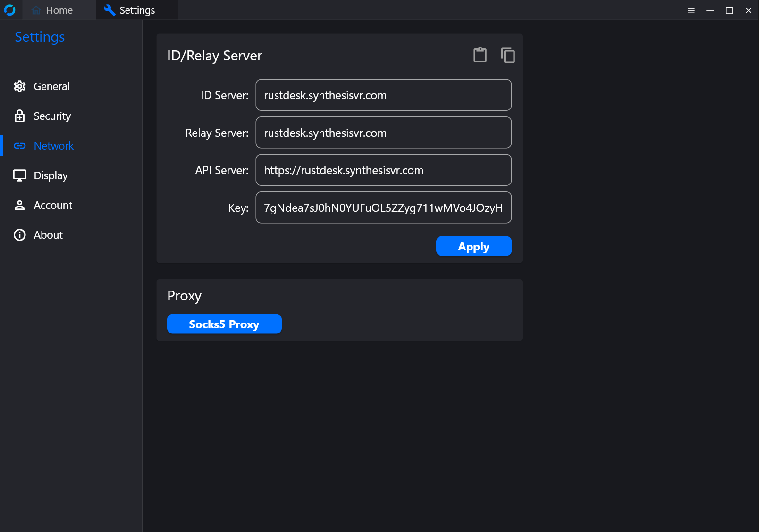759x532 pixels.
Task: Open the About section with the info icon
Action: [19, 235]
